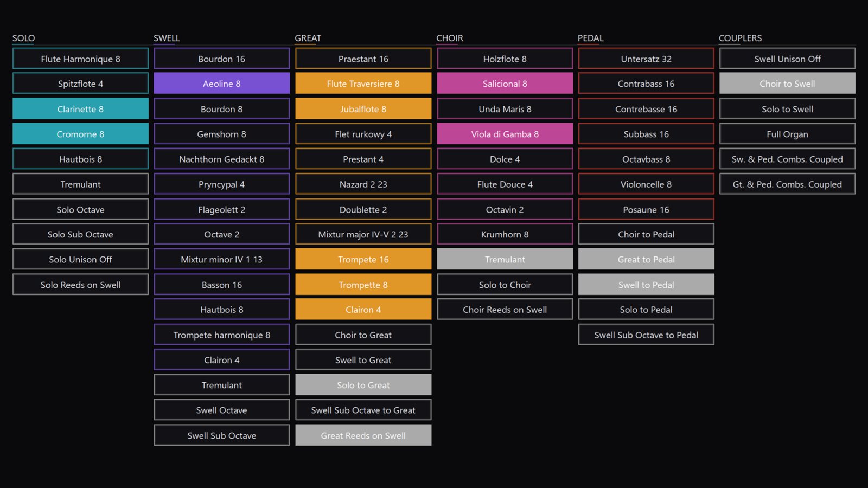Turn off the Trompete 16 stop
The width and height of the screenshot is (868, 488).
[x=363, y=259]
